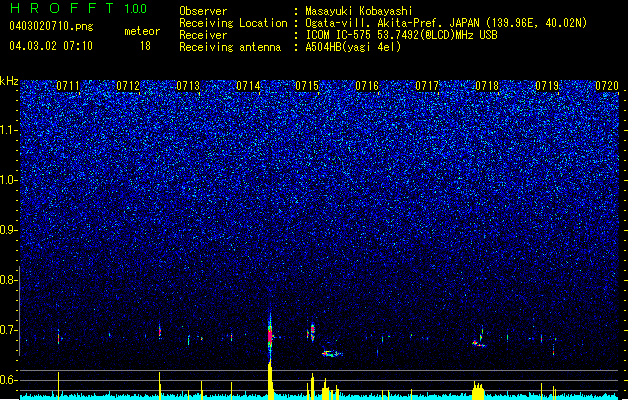
Task: Click the 0712 time marker
Action: click(128, 86)
